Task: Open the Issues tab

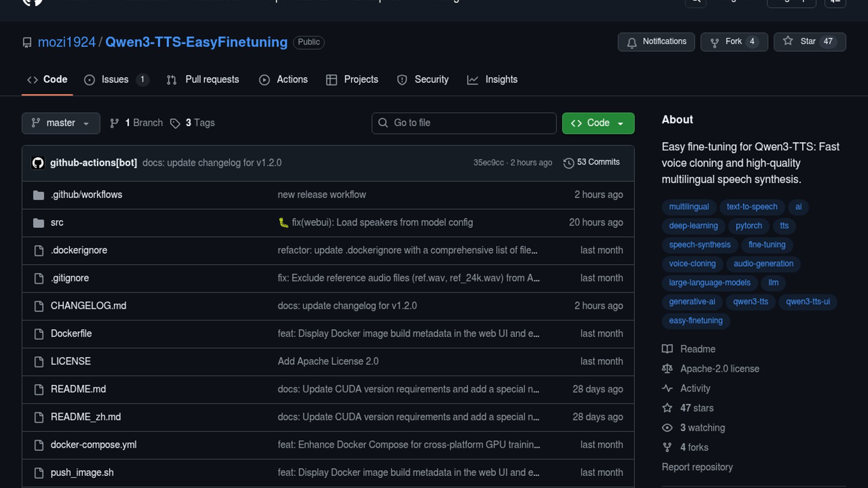Action: click(x=115, y=80)
